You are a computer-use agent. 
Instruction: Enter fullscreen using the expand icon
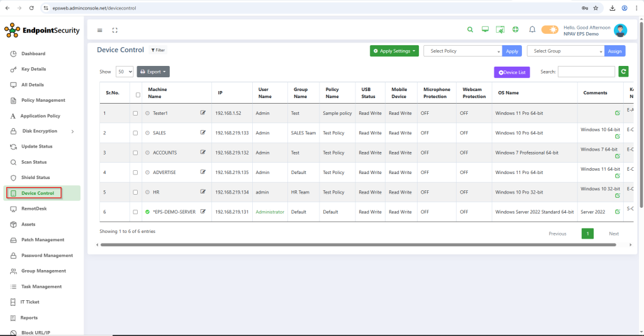(115, 30)
